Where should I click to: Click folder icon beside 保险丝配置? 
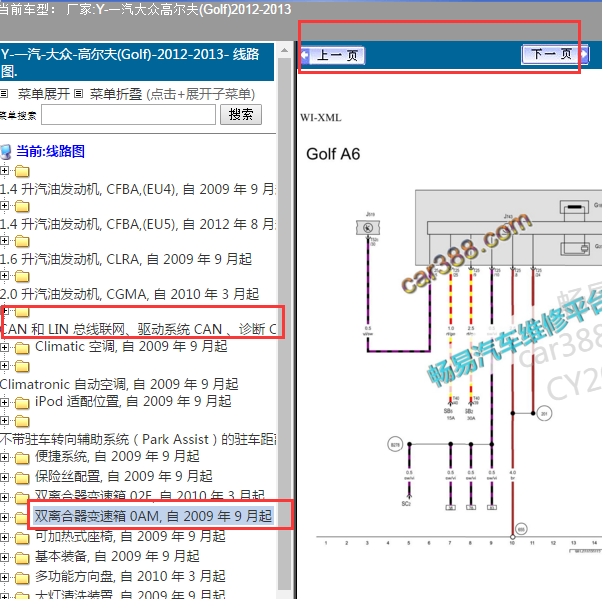click(x=22, y=478)
